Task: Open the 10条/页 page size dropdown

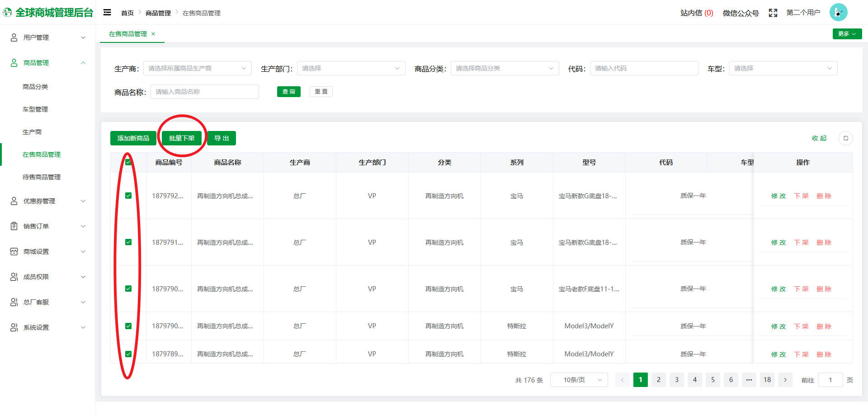Action: 579,380
